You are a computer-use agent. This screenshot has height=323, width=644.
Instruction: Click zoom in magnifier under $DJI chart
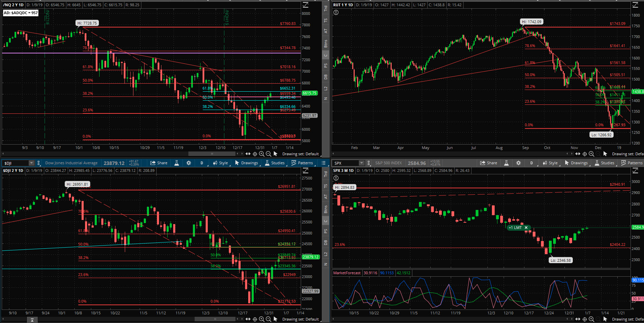(262, 319)
